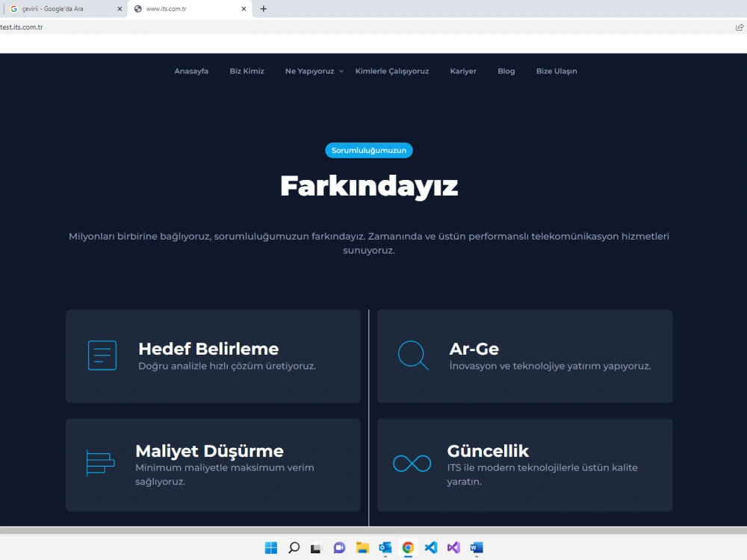Click the Güncellik heading

(x=488, y=450)
